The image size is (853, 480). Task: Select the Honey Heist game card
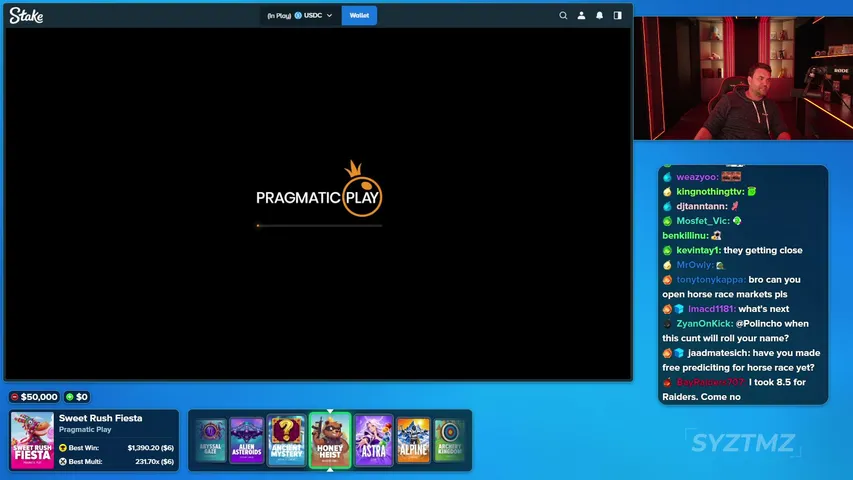pyautogui.click(x=330, y=440)
